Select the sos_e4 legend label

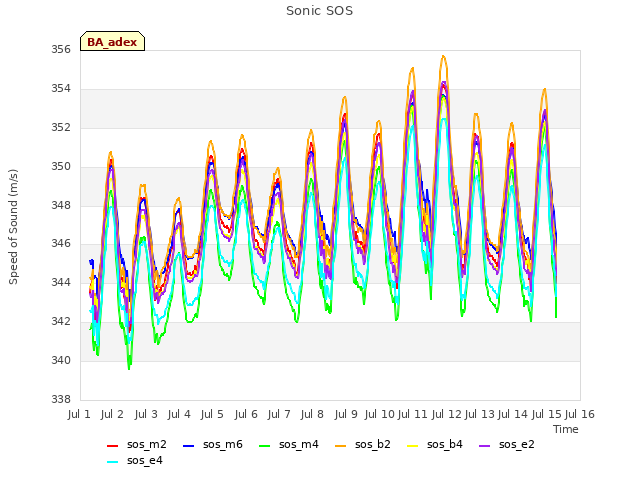pyautogui.click(x=145, y=460)
